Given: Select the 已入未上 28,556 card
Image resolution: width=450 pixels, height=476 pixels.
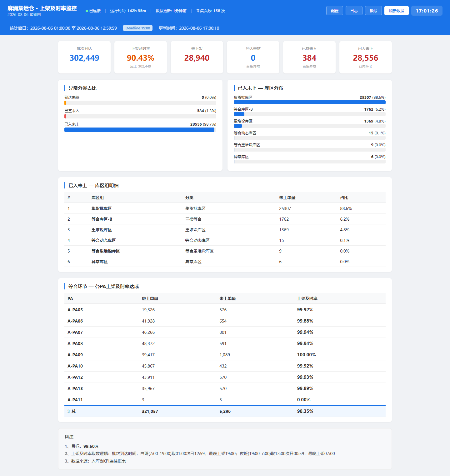Looking at the screenshot, I should point(366,57).
